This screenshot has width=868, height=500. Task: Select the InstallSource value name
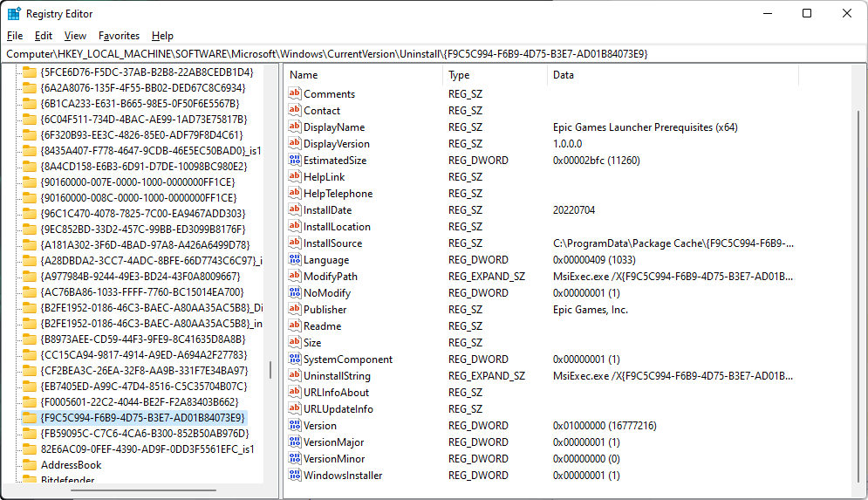tap(332, 243)
